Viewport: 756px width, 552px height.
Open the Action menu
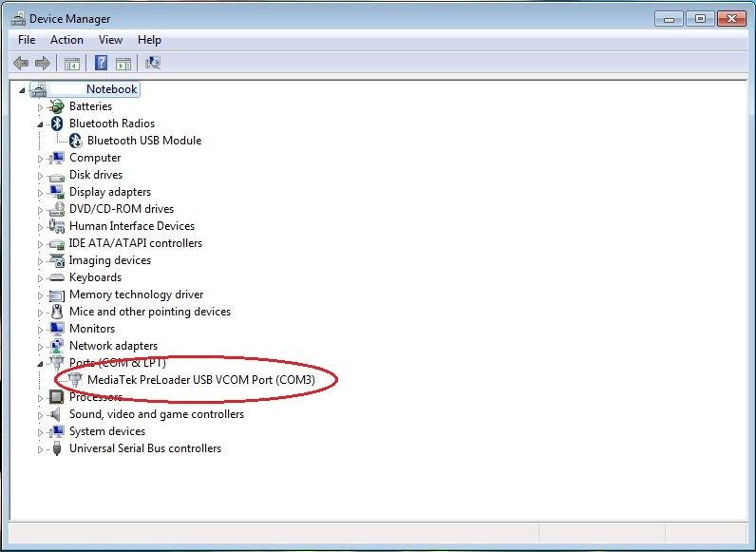coord(67,40)
